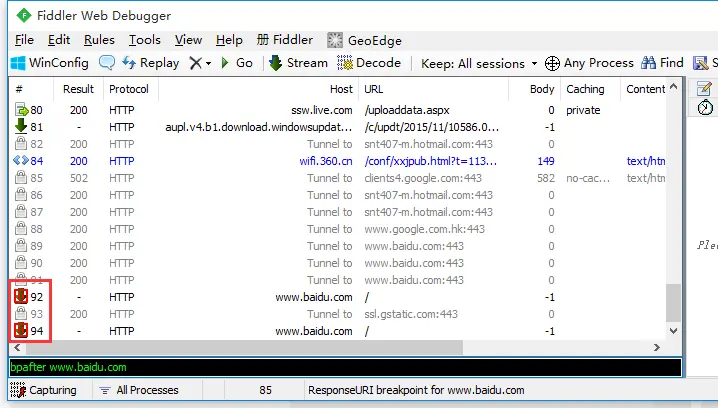Toggle Stream mode in the toolbar

pos(298,63)
